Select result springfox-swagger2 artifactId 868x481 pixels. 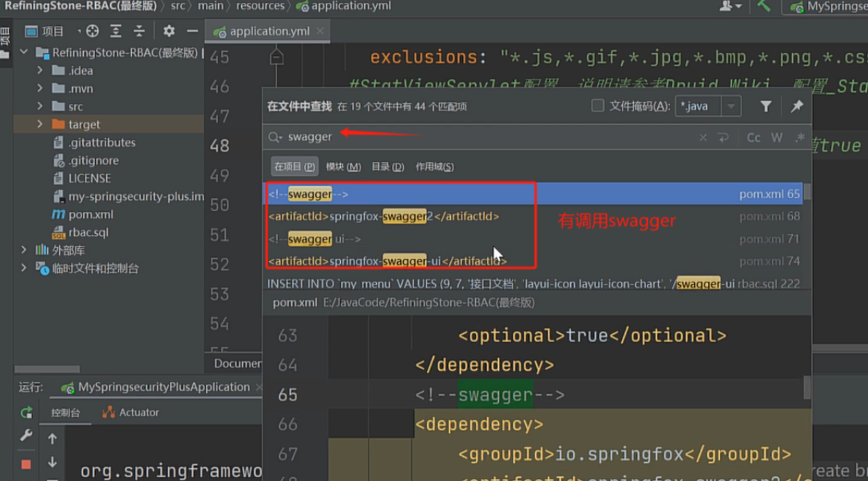(x=533, y=217)
